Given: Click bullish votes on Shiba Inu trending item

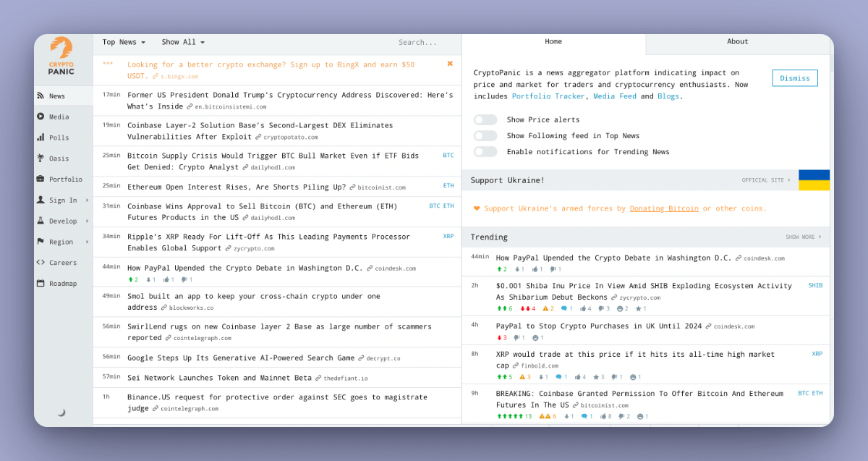Looking at the screenshot, I should coord(504,308).
